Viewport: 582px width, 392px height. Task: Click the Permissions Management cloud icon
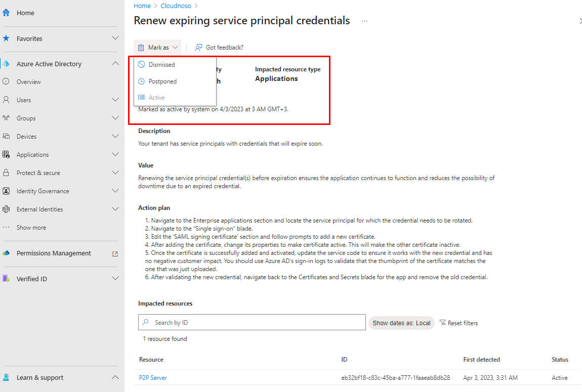coord(6,253)
